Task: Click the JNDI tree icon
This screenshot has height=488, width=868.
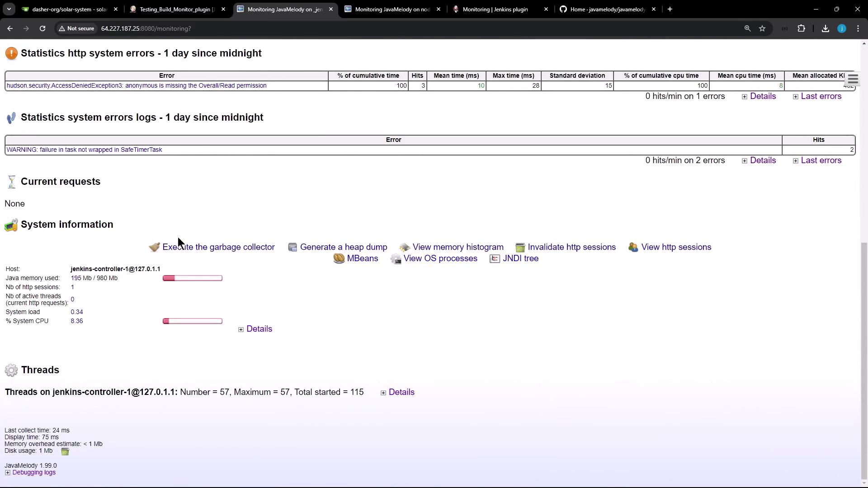Action: pos(495,258)
